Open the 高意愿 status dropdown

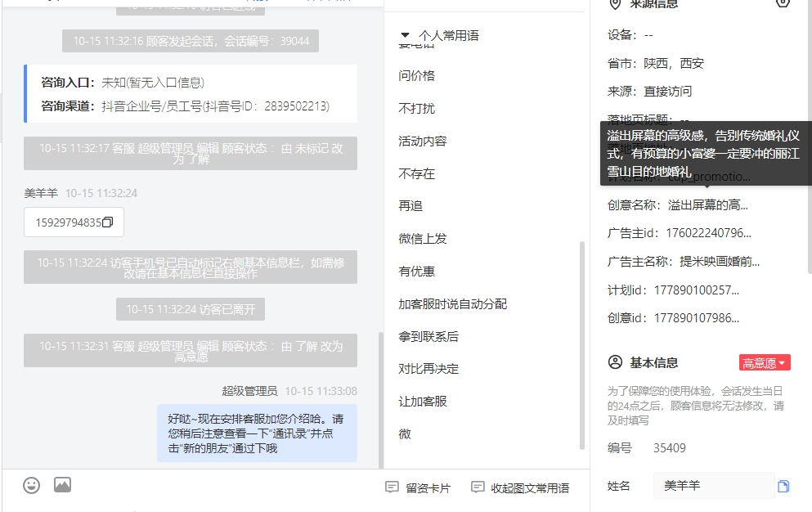coord(765,363)
